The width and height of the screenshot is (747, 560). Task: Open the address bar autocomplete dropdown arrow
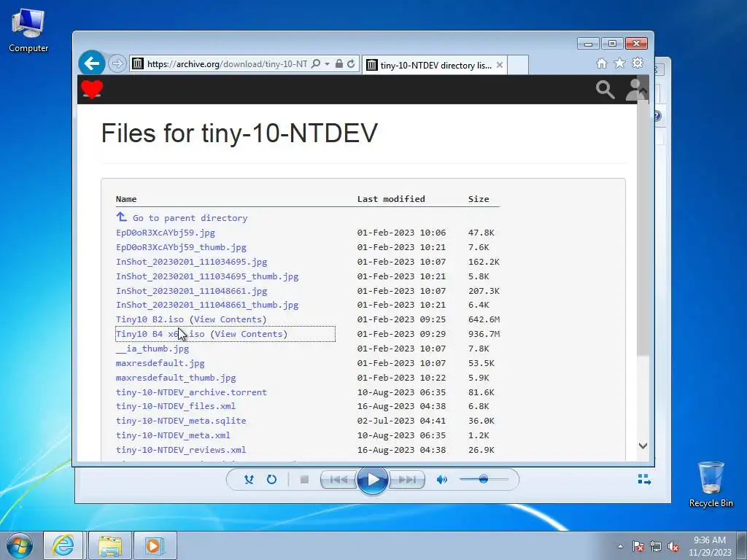pos(327,64)
